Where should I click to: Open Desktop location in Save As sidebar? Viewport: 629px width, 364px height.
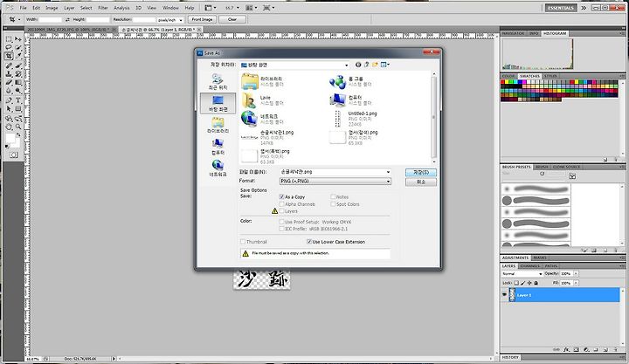tap(218, 103)
